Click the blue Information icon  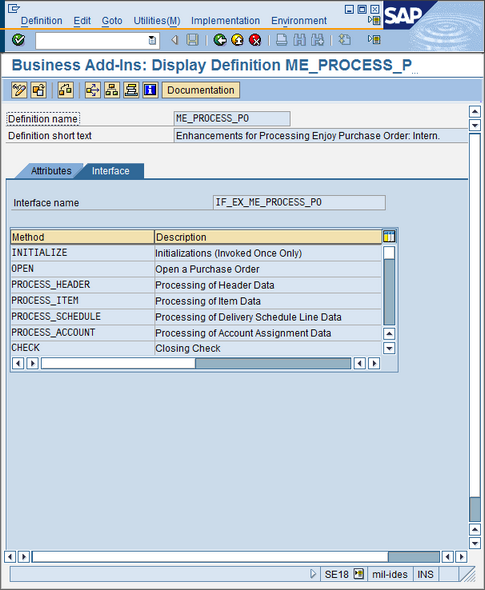pyautogui.click(x=150, y=90)
